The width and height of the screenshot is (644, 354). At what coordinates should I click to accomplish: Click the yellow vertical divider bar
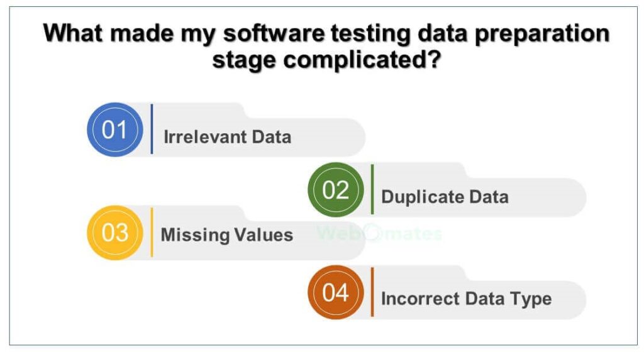click(x=152, y=232)
